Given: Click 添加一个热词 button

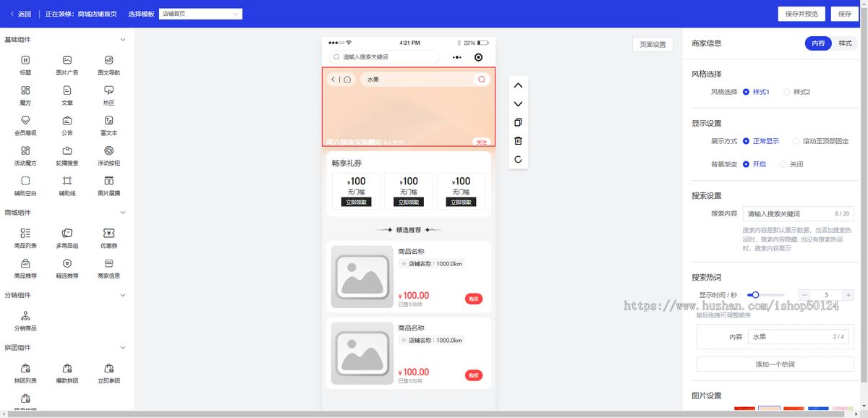Looking at the screenshot, I should 775,364.
